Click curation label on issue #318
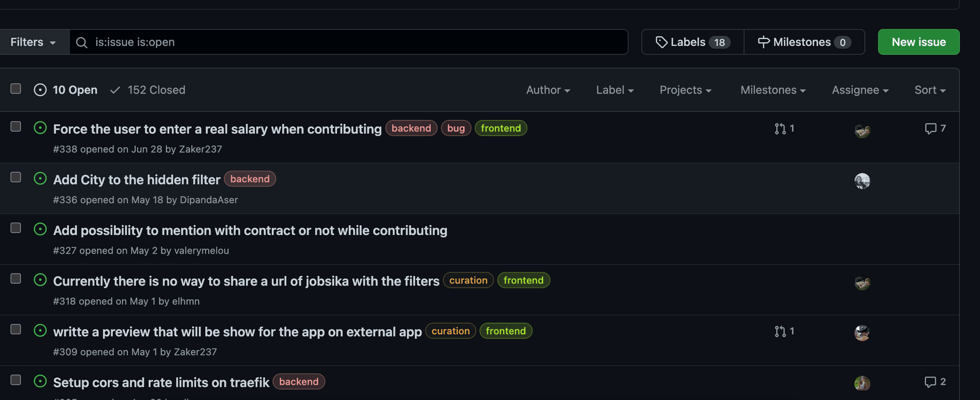 468,280
